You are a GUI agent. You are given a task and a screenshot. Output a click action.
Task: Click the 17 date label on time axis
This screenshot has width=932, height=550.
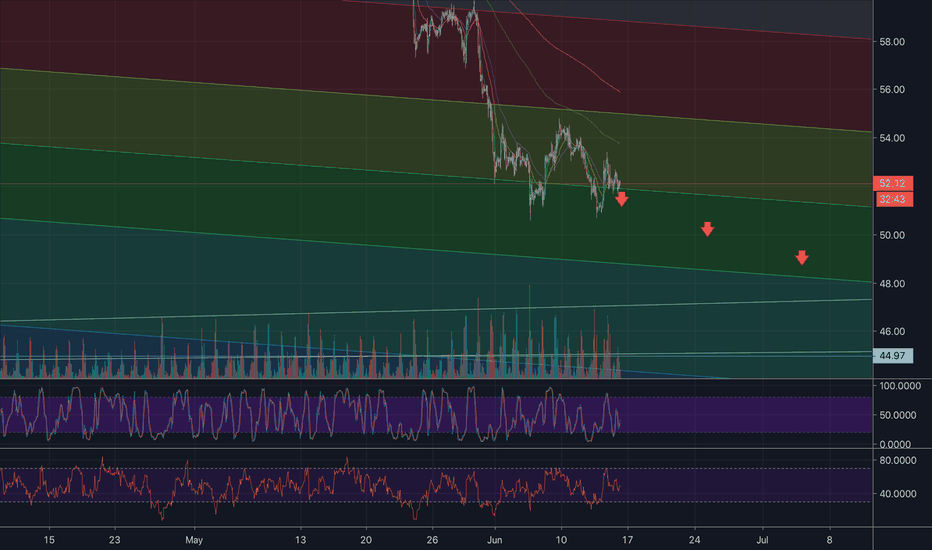627,540
